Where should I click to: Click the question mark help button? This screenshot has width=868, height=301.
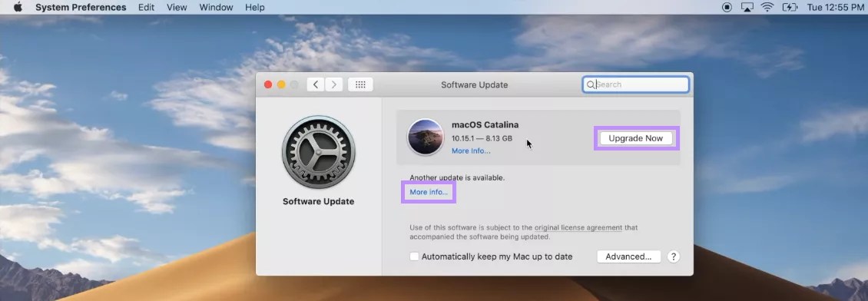pos(673,256)
